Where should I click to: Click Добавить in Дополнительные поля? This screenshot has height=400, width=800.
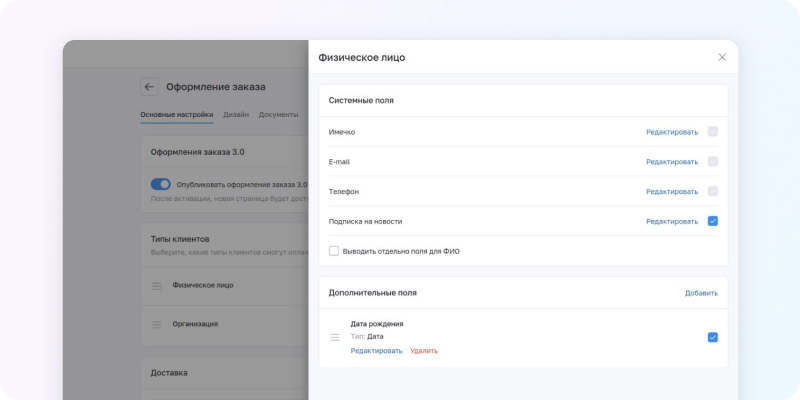[x=701, y=293]
